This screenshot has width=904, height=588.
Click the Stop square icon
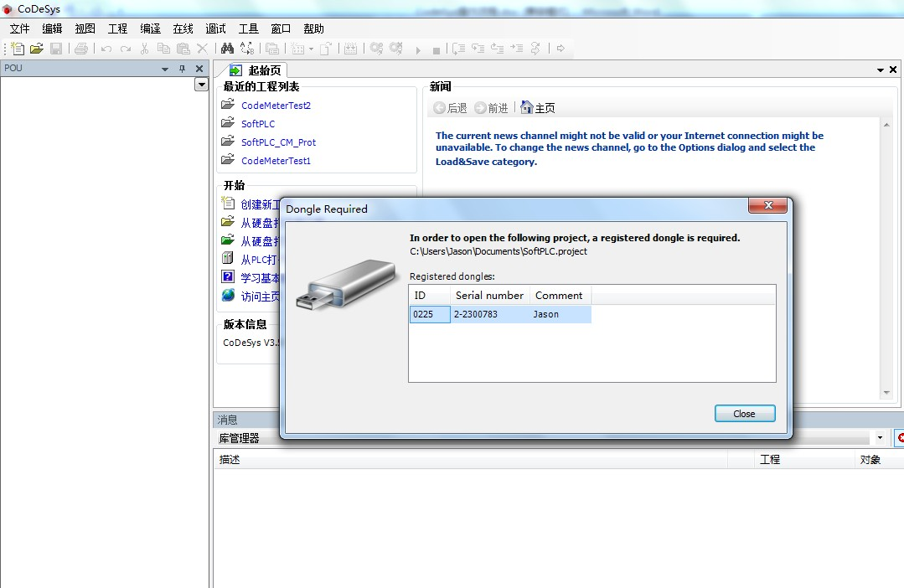[x=437, y=51]
